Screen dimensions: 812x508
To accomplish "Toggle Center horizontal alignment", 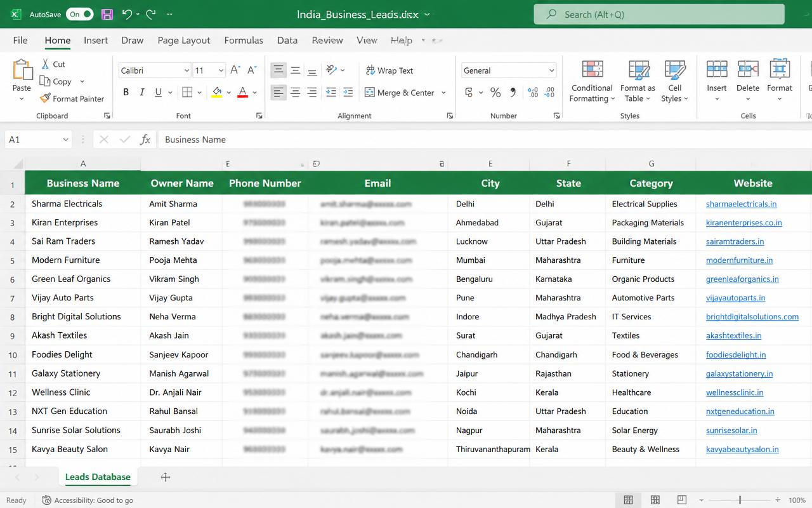I will click(x=295, y=93).
